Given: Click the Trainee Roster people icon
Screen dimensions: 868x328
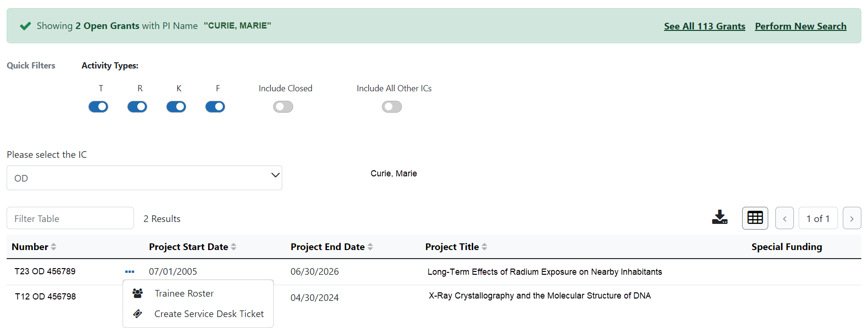Looking at the screenshot, I should click(138, 293).
